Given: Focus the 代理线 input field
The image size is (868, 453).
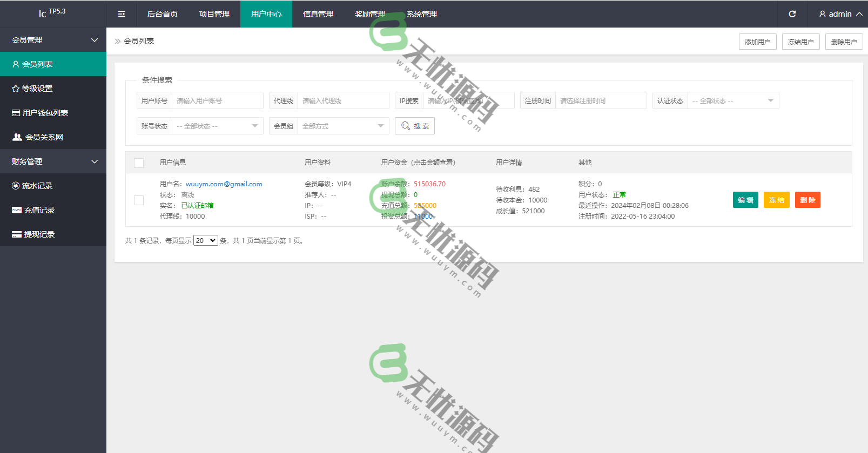Looking at the screenshot, I should [x=343, y=101].
